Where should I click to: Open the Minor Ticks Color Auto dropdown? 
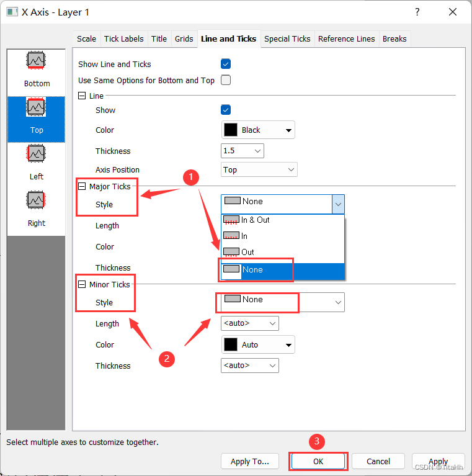click(x=258, y=344)
